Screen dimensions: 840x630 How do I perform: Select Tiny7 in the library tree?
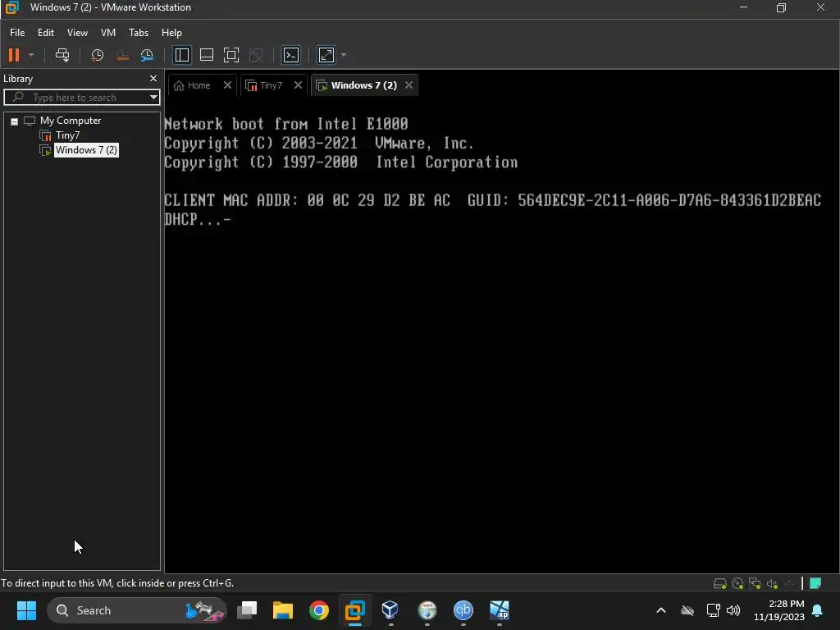67,135
